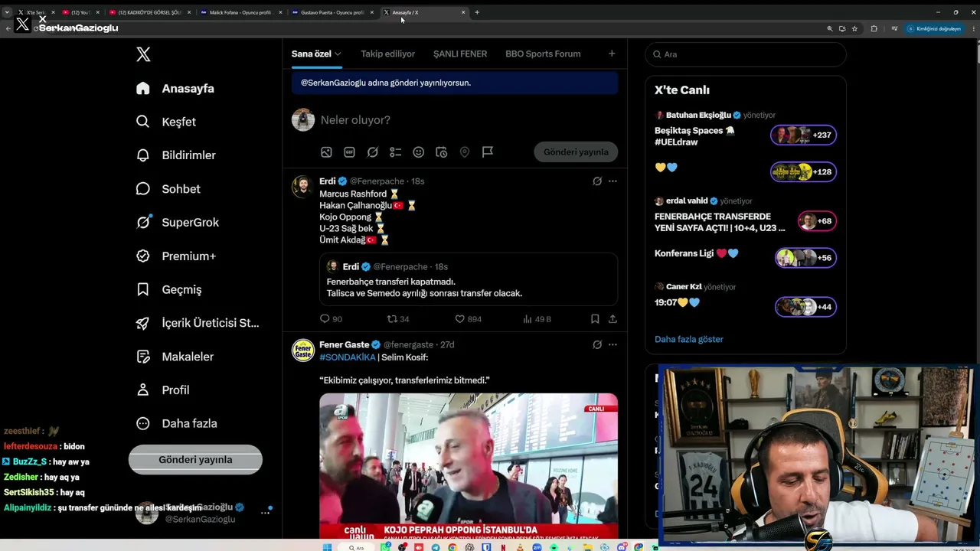Viewport: 980px width, 551px height.
Task: Click into the Ara search field
Action: tap(746, 54)
